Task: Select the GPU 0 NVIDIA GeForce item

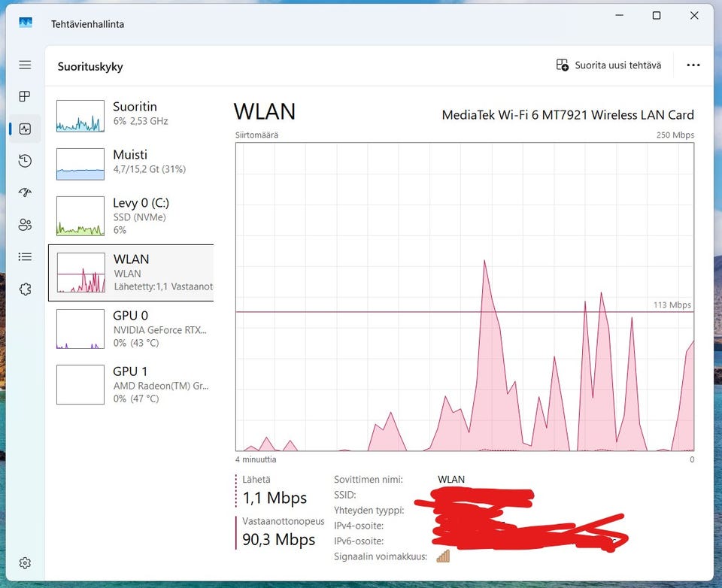Action: (131, 329)
